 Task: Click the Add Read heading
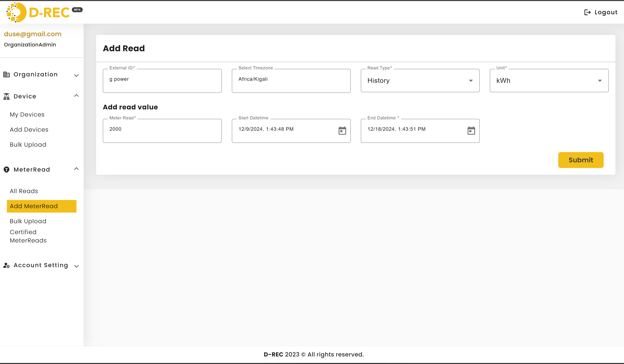pos(124,48)
